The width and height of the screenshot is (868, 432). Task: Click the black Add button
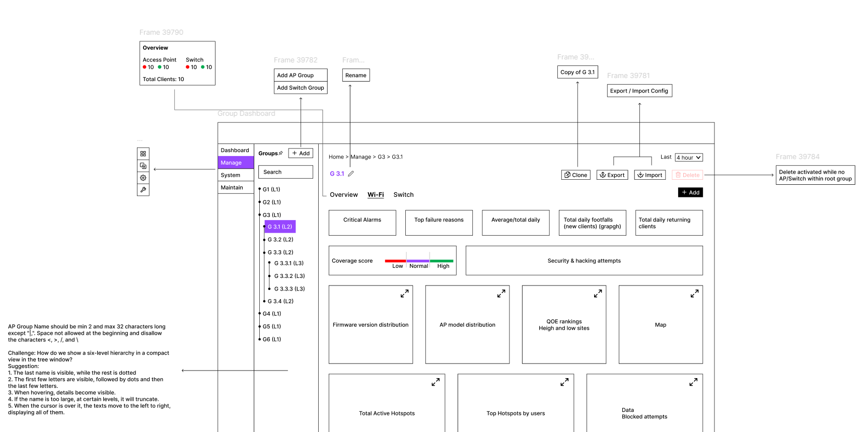click(x=690, y=192)
